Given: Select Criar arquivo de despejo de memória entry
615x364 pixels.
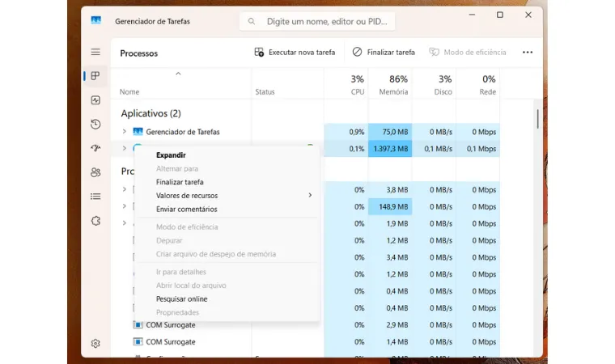Looking at the screenshot, I should [216, 254].
